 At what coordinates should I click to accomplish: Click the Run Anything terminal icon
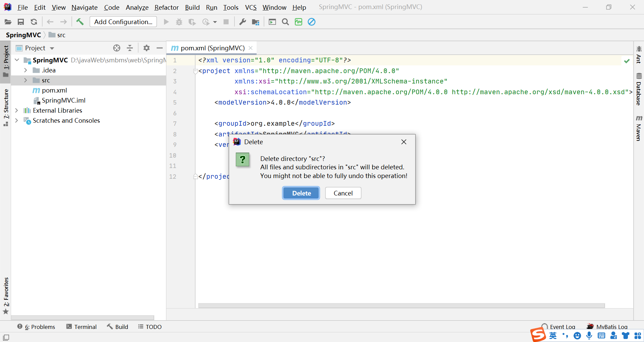(272, 22)
